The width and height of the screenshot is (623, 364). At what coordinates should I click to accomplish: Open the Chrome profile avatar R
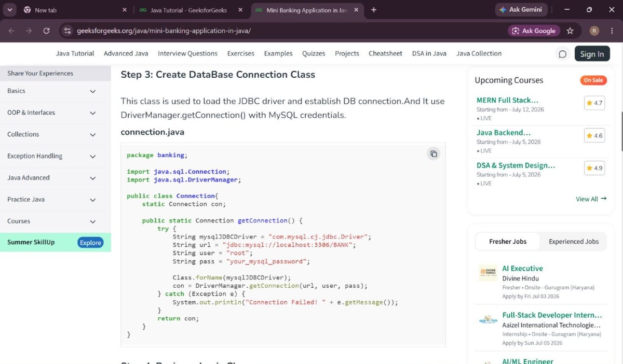coord(594,31)
